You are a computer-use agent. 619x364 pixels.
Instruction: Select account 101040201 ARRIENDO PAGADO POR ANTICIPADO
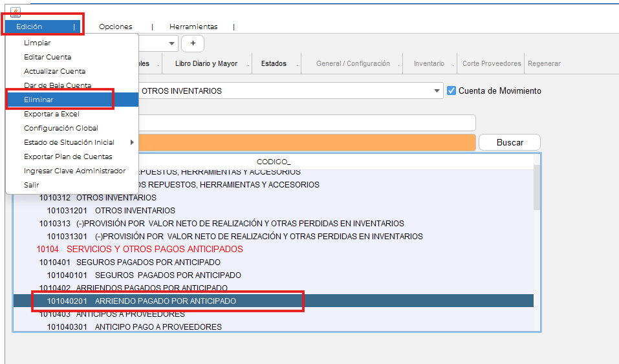coord(165,301)
